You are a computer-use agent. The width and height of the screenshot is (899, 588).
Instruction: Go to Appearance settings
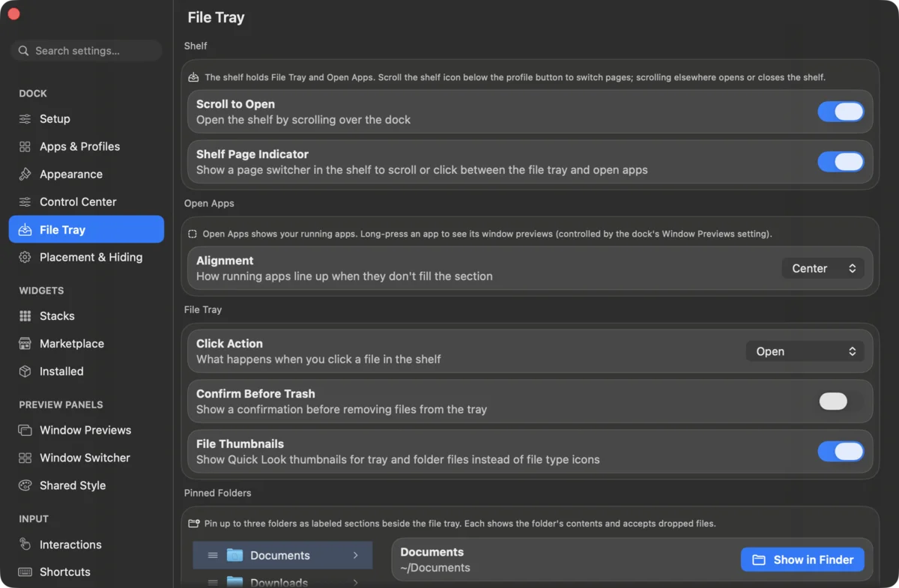tap(86, 175)
